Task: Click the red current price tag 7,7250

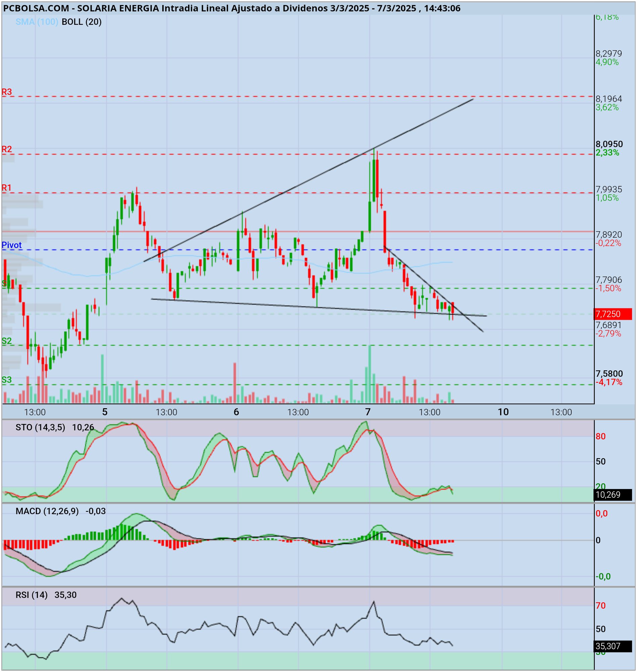Action: click(x=613, y=314)
